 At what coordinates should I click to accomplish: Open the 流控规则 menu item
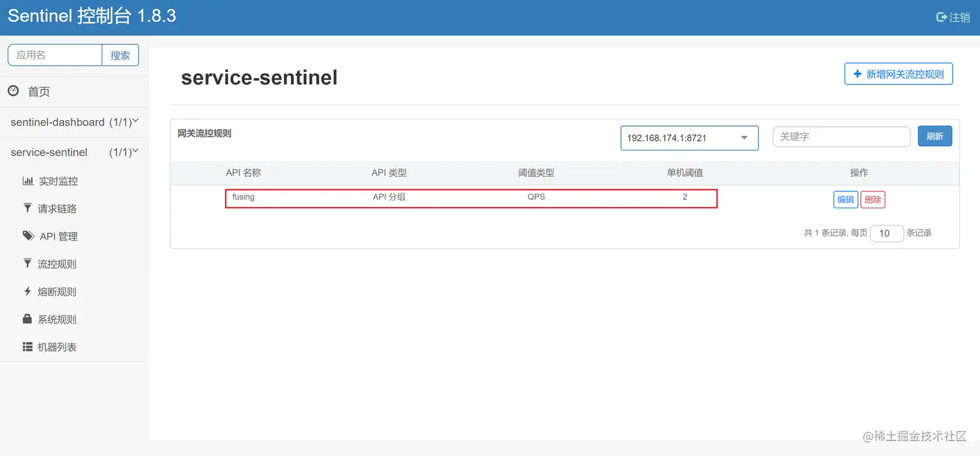(x=57, y=264)
